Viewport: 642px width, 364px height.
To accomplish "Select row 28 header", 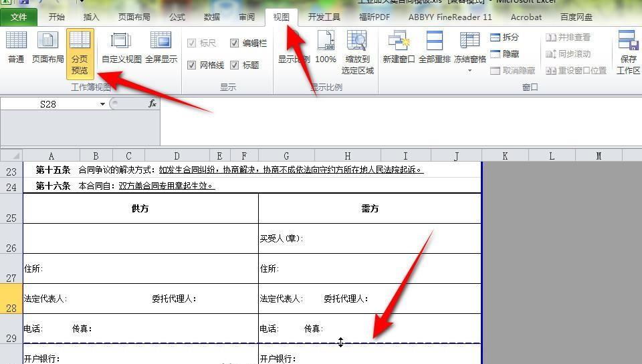I will point(11,299).
